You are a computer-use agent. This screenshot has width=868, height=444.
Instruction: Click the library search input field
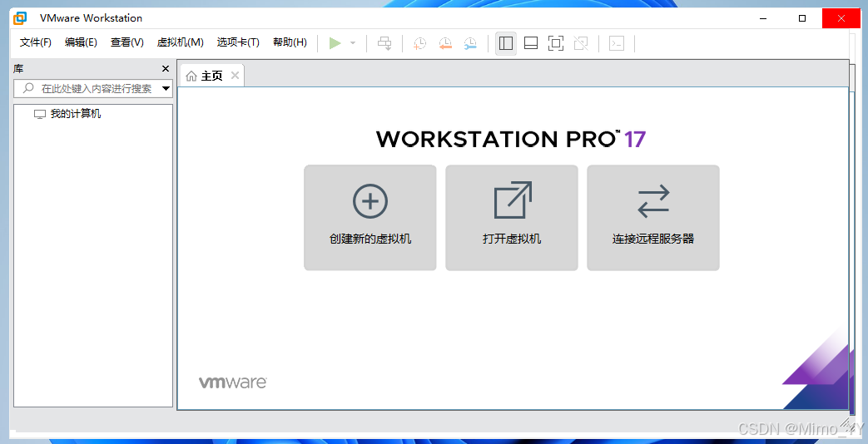click(93, 88)
